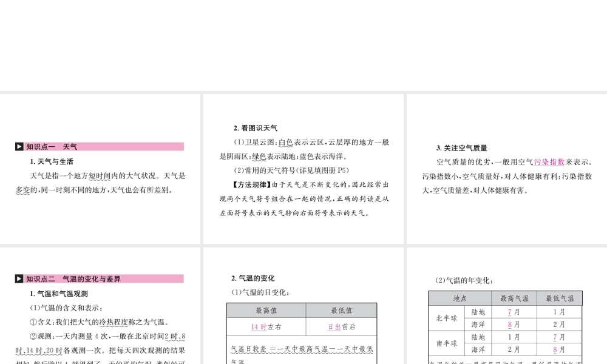This screenshot has height=364, width=607.
Task: Select the bold label 【方法规律】
Action: click(251, 184)
